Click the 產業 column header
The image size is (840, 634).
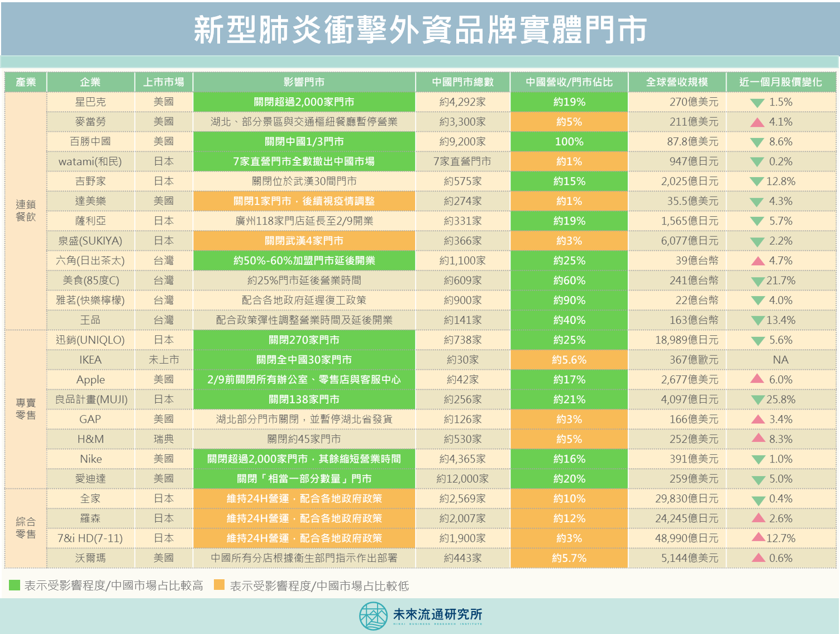26,82
